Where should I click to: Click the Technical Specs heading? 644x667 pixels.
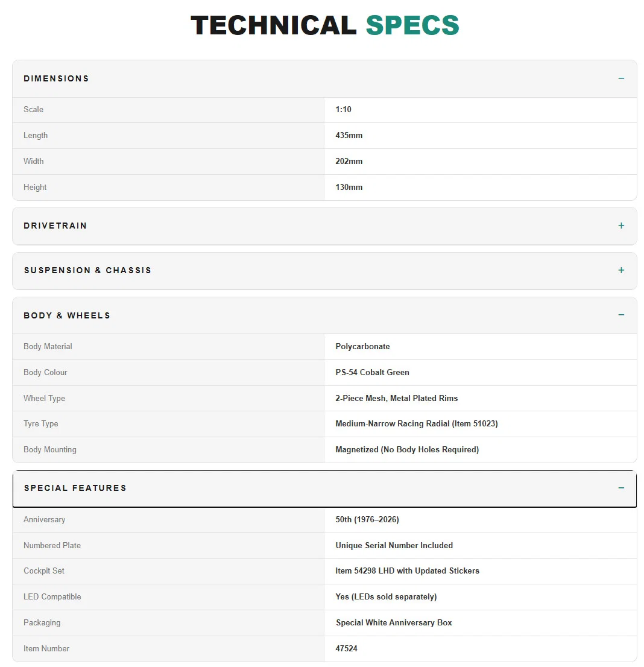pyautogui.click(x=324, y=25)
